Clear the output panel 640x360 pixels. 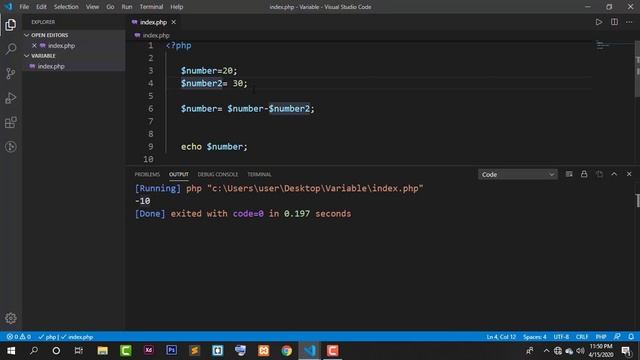pos(569,174)
